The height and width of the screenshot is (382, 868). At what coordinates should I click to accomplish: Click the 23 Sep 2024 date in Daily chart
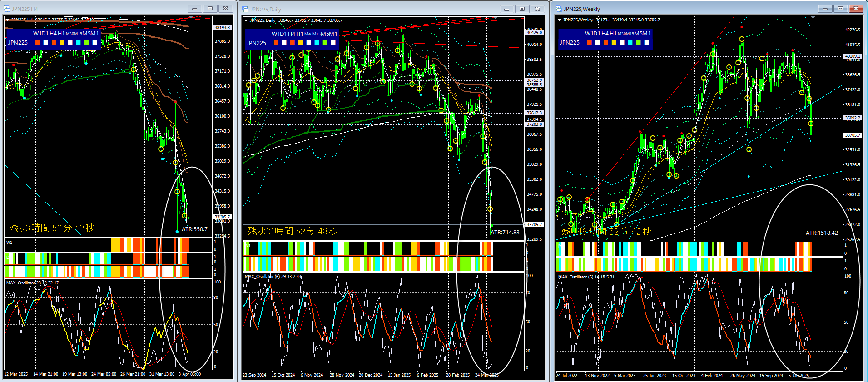point(254,375)
